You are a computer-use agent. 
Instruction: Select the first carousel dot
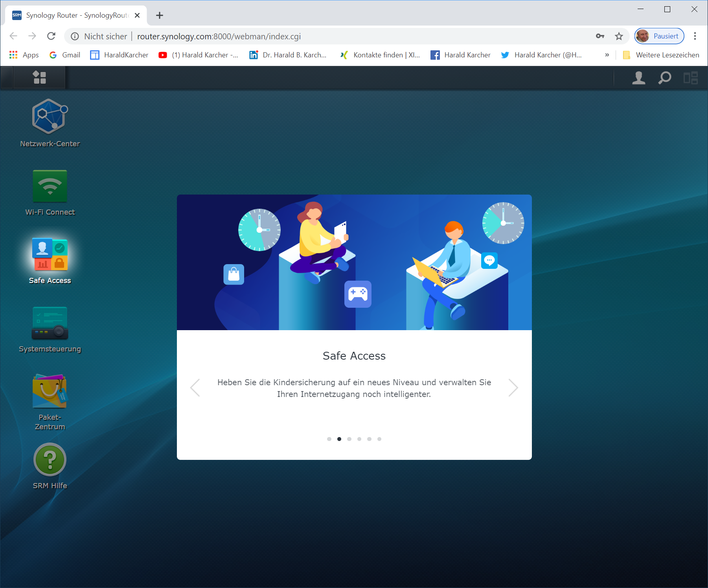coord(329,439)
